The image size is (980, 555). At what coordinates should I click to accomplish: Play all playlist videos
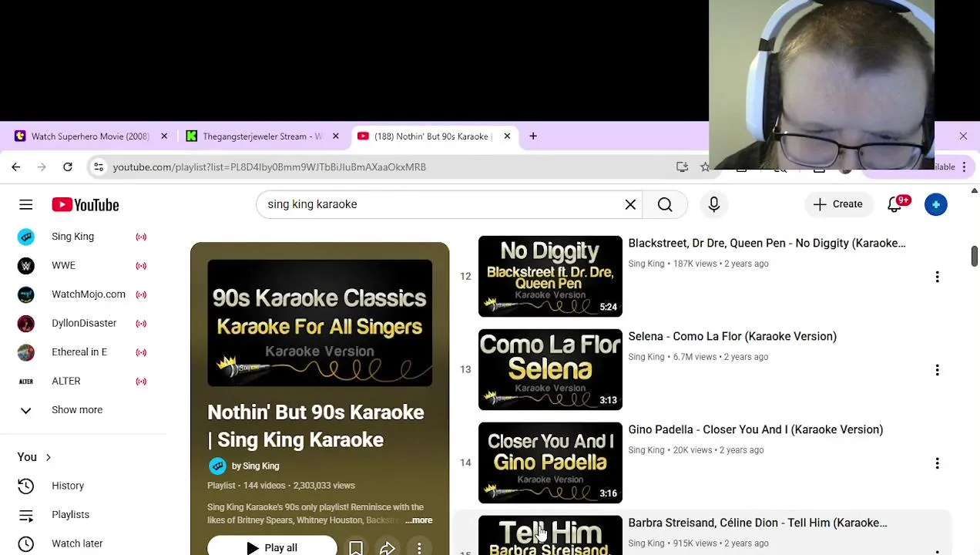click(x=272, y=546)
